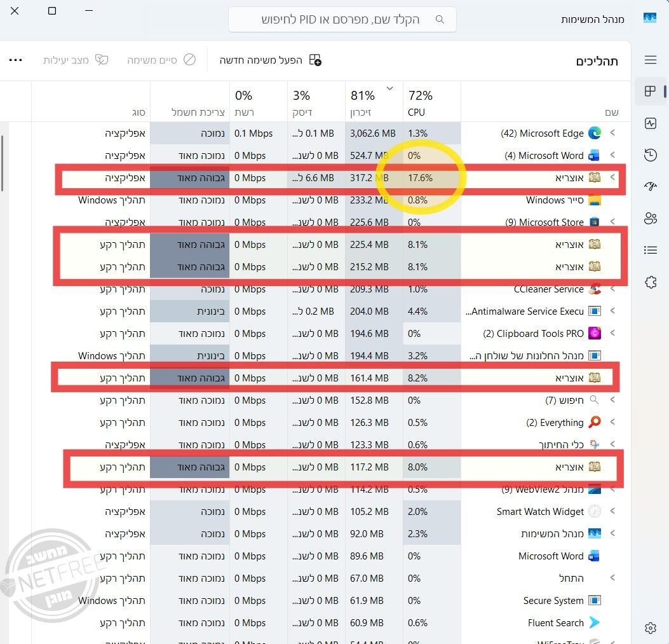Sort by CPU column header
The image size is (669, 644).
pyautogui.click(x=431, y=102)
